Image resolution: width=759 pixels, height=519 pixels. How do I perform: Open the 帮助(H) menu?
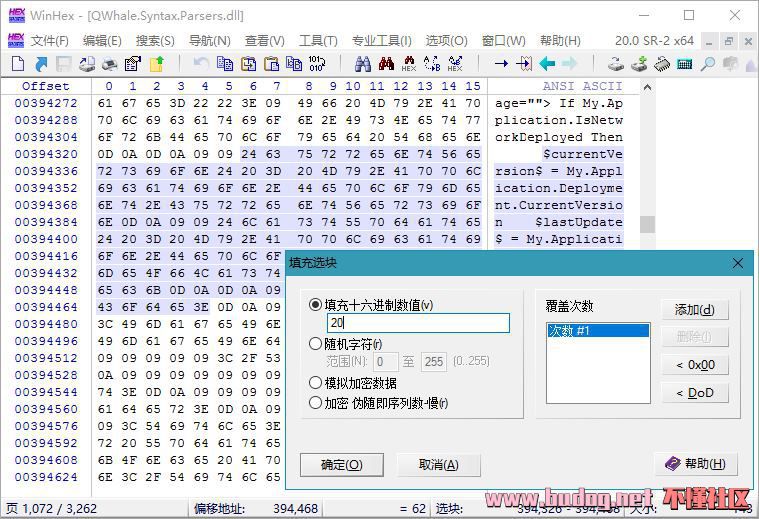click(x=560, y=41)
